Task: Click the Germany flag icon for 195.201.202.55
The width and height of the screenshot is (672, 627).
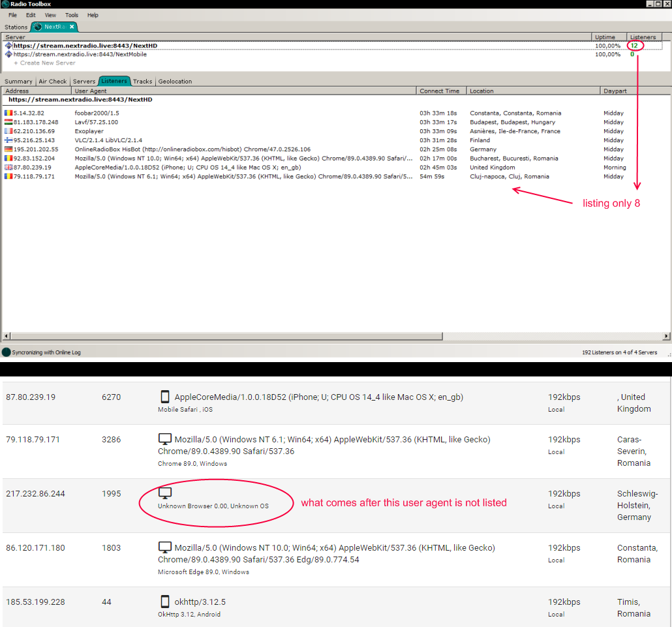Action: pyautogui.click(x=8, y=149)
